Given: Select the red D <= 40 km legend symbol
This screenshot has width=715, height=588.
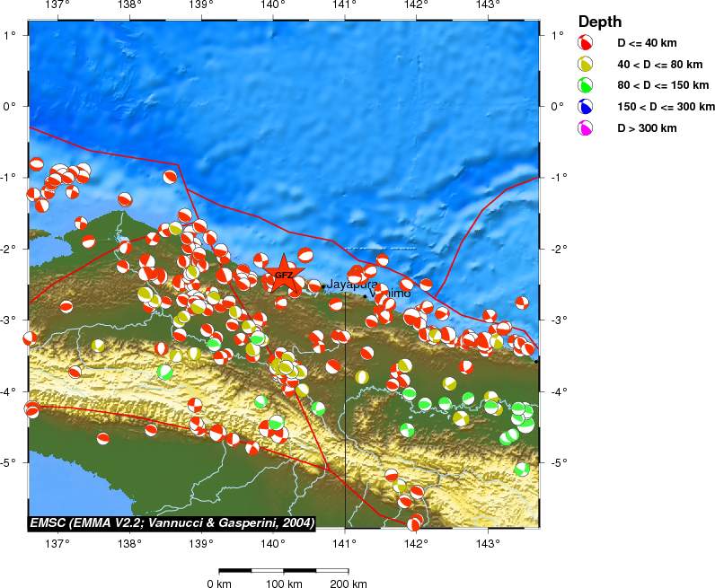Looking at the screenshot, I should click(x=586, y=43).
